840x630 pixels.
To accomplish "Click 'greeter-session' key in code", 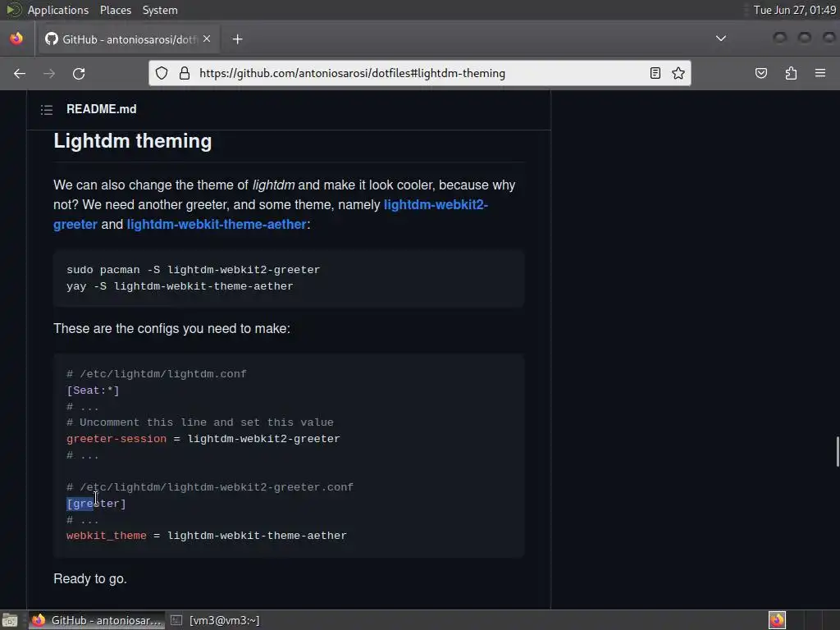I will pos(116,439).
